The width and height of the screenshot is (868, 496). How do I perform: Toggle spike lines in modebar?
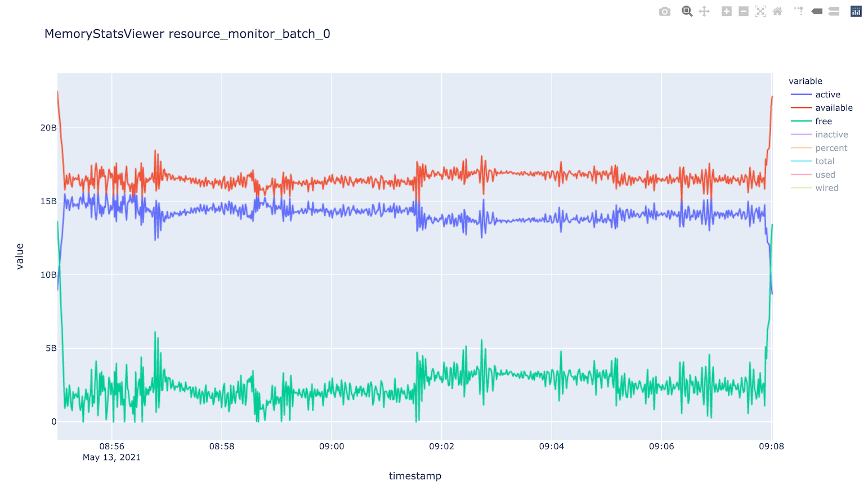(799, 11)
